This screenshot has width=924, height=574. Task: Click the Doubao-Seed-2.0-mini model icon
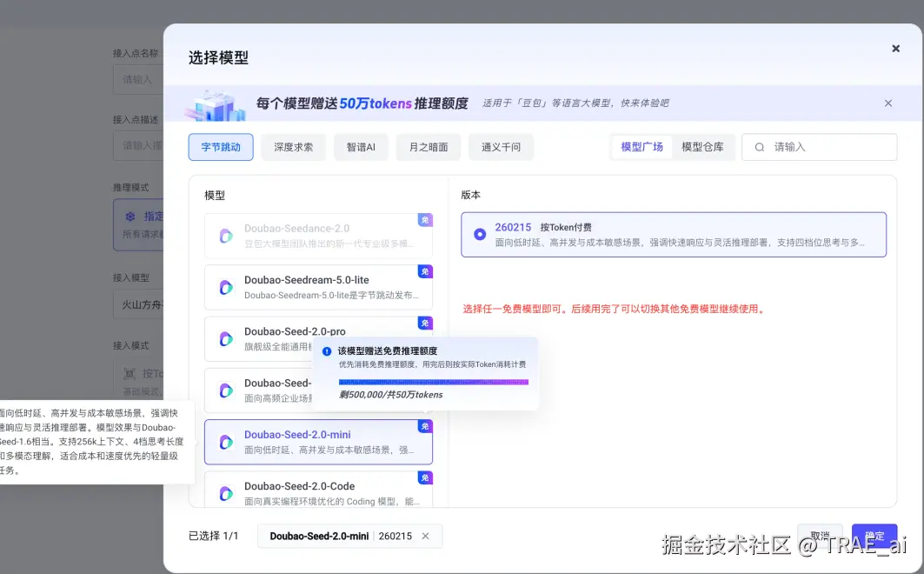[x=226, y=442]
